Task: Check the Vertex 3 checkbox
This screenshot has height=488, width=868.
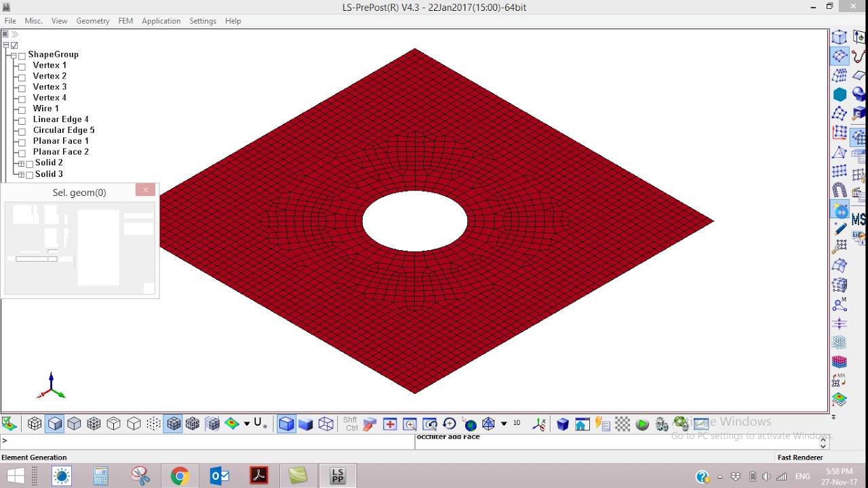Action: pos(22,87)
